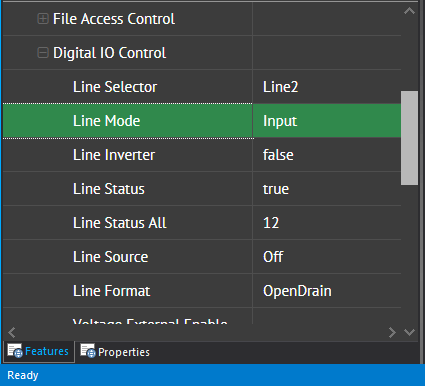Open the Line Format OpenDrain value
Viewport: 425px width, 386px height.
pos(327,291)
